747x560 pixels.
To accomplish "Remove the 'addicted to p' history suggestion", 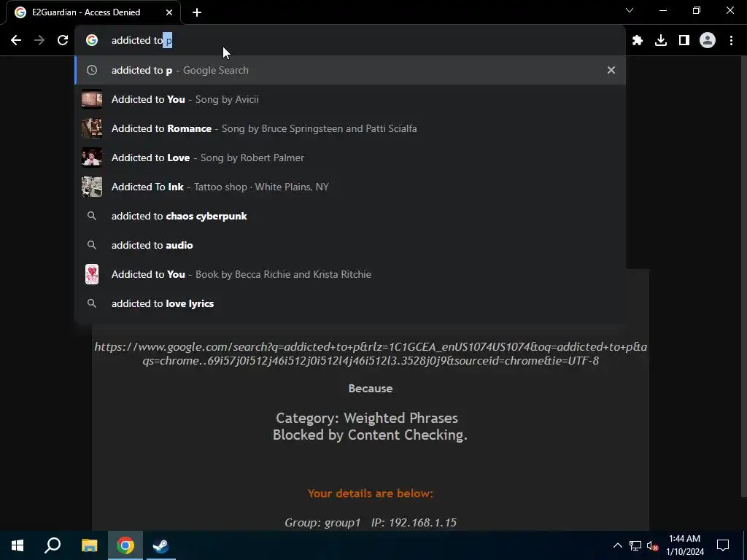I will [x=611, y=70].
